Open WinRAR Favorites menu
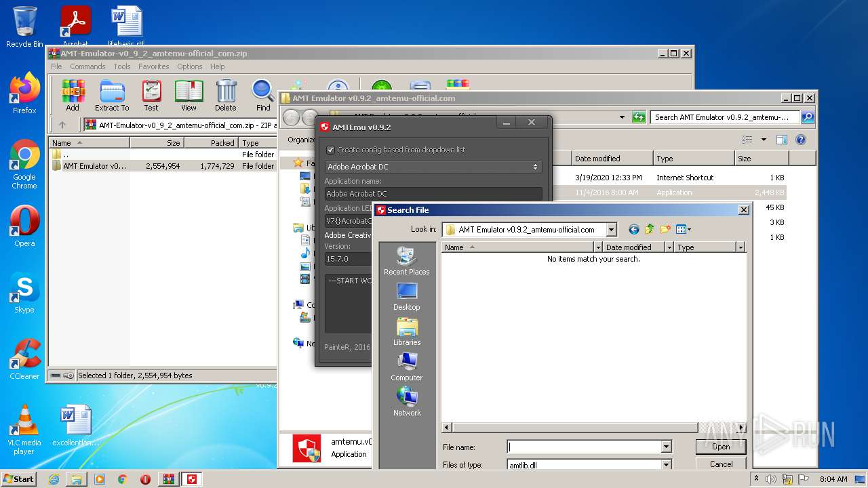 154,66
